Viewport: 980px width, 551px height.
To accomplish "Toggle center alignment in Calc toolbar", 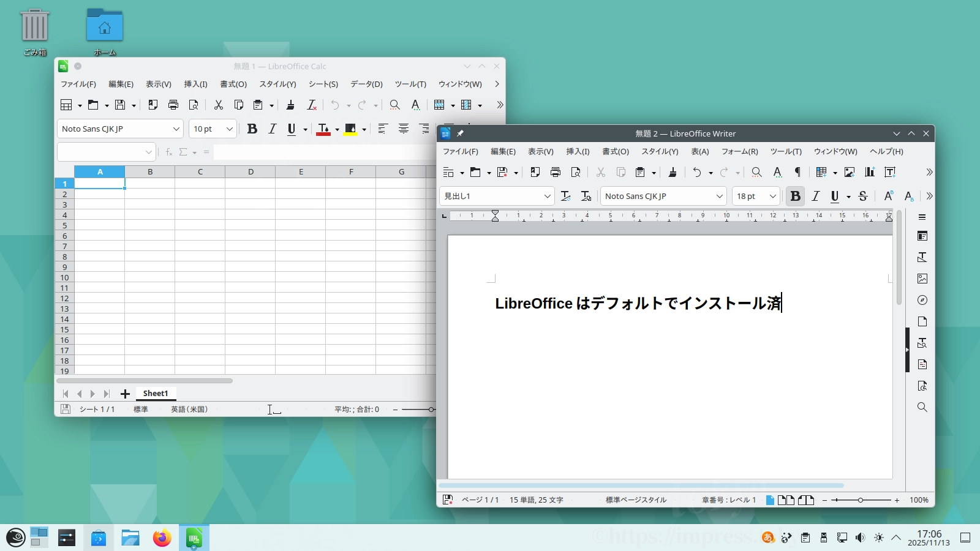I will coord(404,129).
